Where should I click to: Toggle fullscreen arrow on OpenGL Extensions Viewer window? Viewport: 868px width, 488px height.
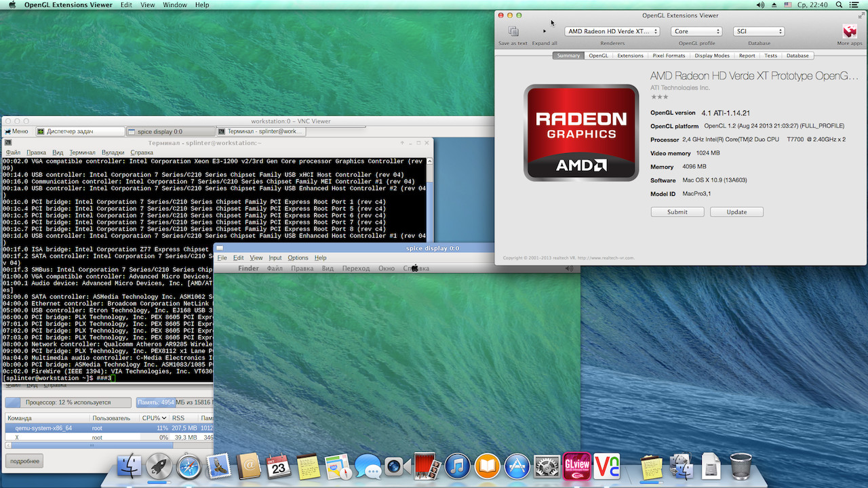[x=861, y=15]
